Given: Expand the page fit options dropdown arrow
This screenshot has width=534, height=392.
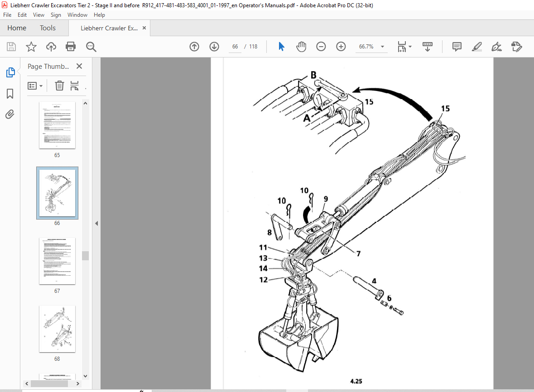Looking at the screenshot, I should (410, 47).
